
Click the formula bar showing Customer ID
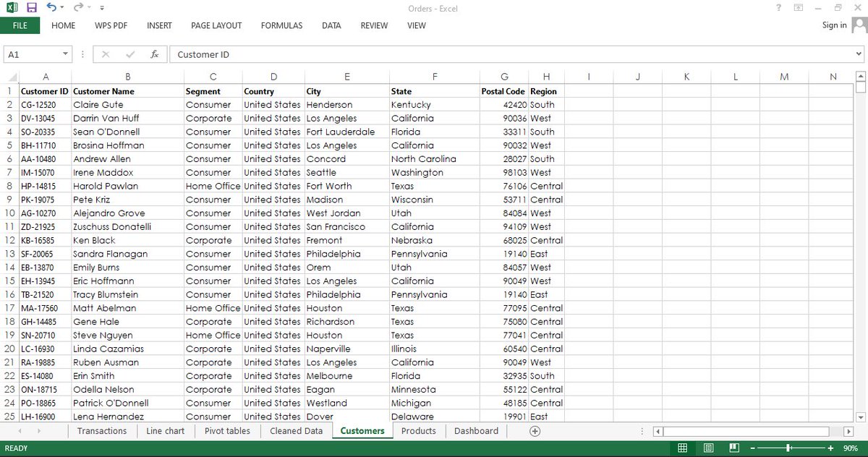pyautogui.click(x=511, y=54)
